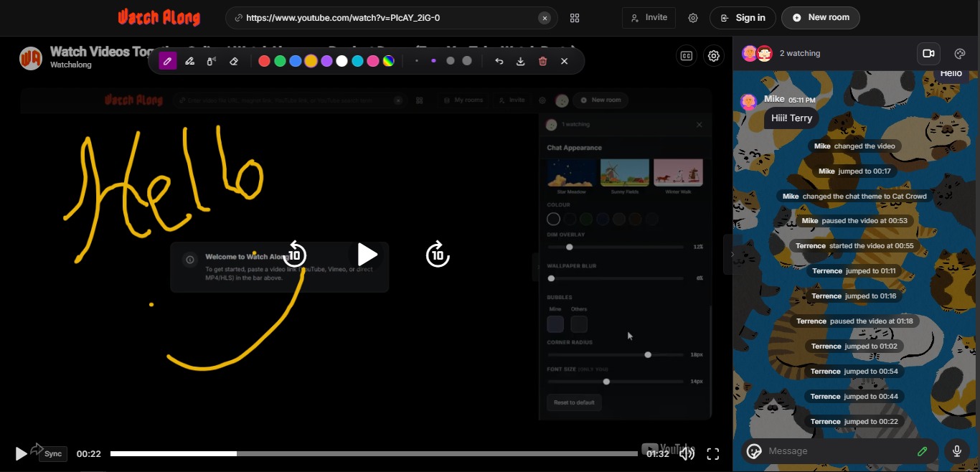This screenshot has width=980, height=472.
Task: Click 'Terrence started the video at 00:55'
Action: pyautogui.click(x=854, y=246)
